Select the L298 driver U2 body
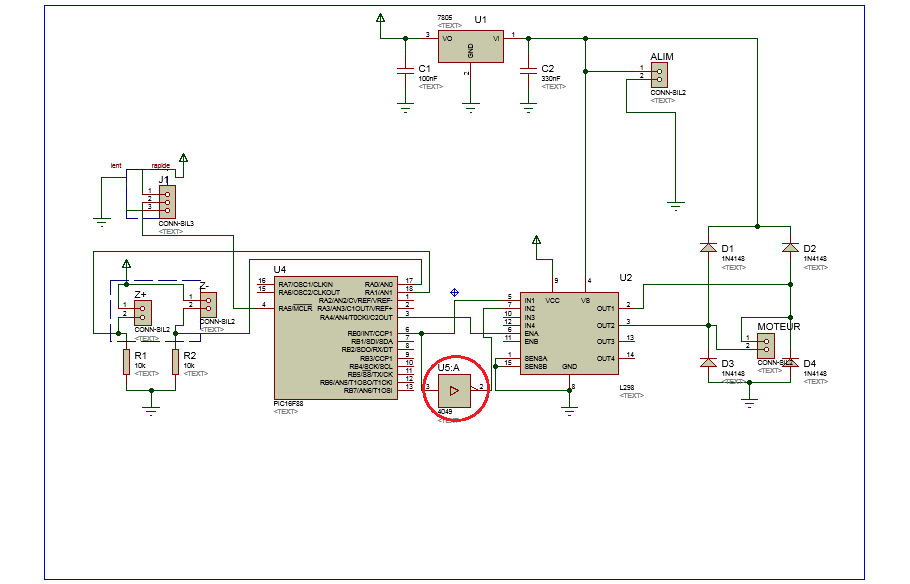Viewport: 910px width, 584px height. (x=569, y=333)
